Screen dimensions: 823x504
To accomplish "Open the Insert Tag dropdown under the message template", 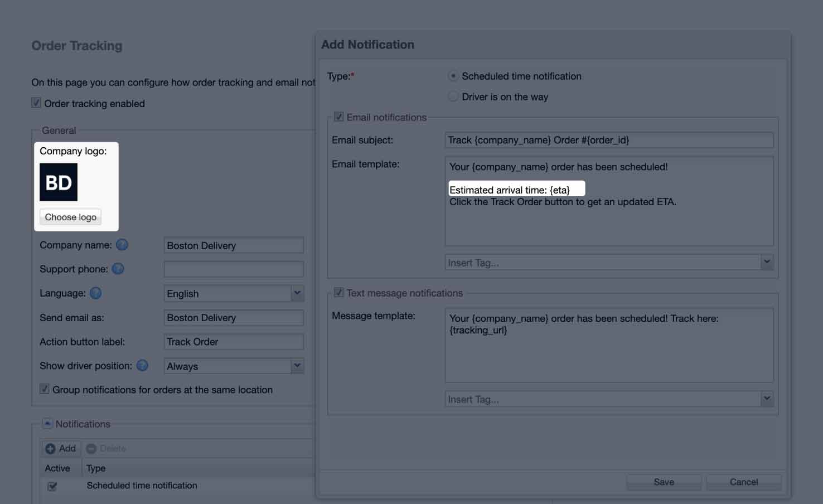I will (x=767, y=399).
